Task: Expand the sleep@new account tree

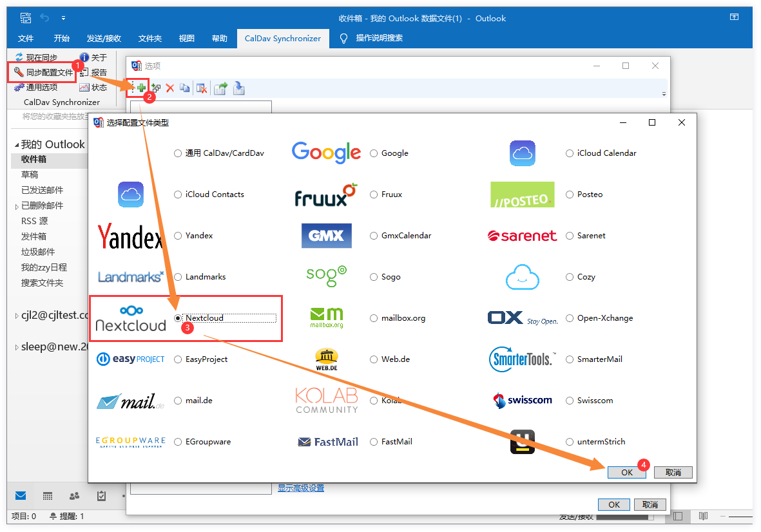Action: [17, 347]
